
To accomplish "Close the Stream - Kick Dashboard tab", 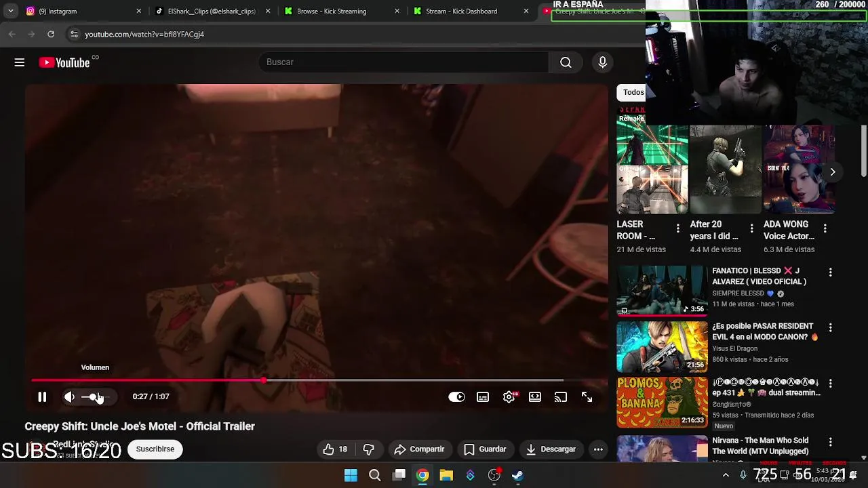I will [x=526, y=11].
